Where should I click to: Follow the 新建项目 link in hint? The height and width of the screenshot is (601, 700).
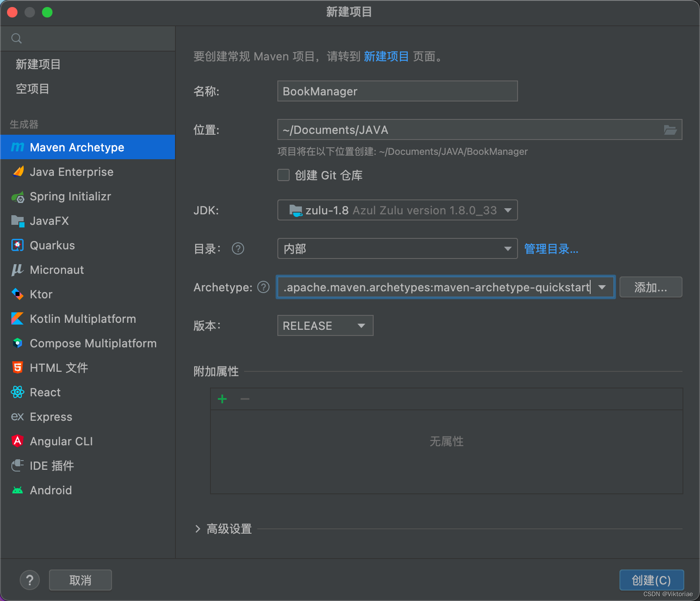(x=386, y=56)
